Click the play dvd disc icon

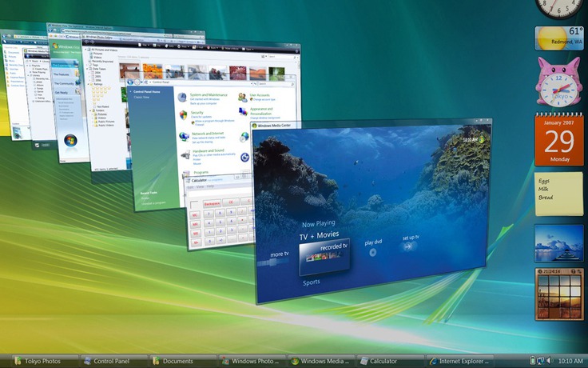373,252
